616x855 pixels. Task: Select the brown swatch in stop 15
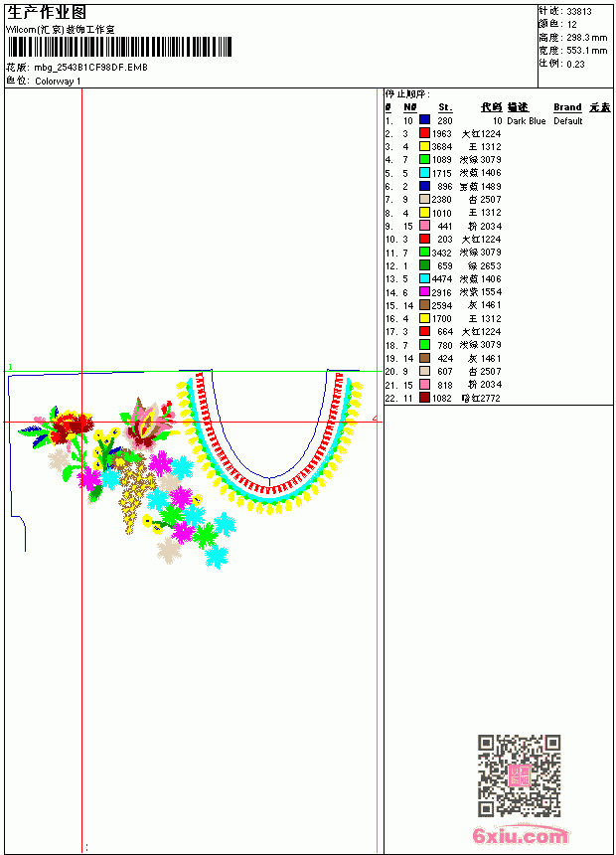pos(424,305)
